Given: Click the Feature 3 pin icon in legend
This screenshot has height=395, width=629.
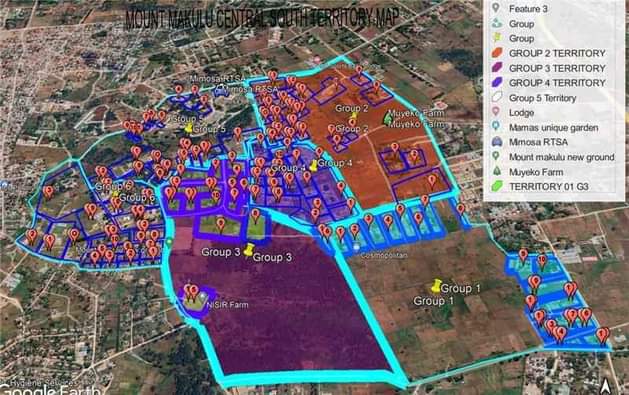Looking at the screenshot, I should coord(496,8).
